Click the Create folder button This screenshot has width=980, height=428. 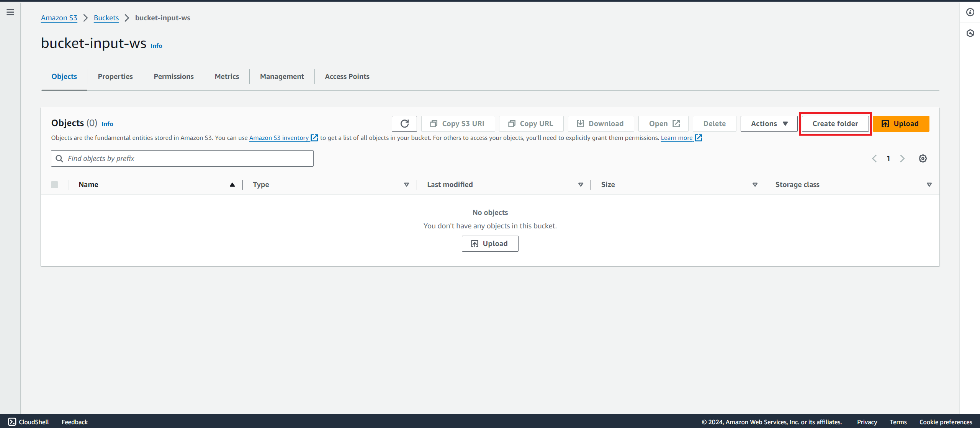point(835,124)
